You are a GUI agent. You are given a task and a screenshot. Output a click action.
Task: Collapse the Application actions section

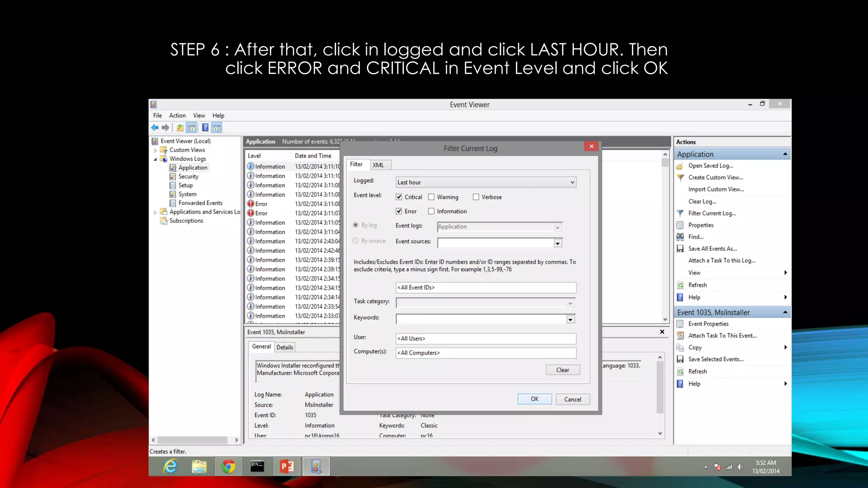785,154
